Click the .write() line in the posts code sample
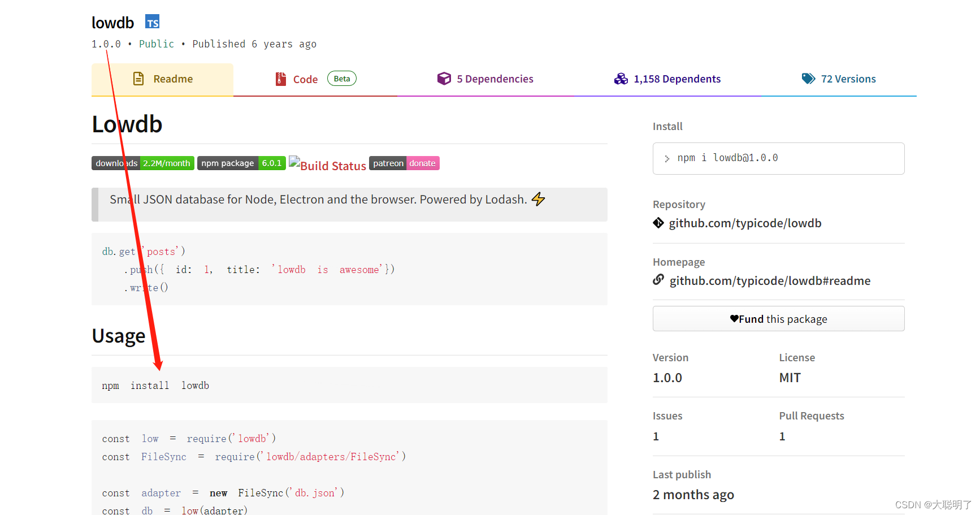This screenshot has width=980, height=515. pos(146,288)
